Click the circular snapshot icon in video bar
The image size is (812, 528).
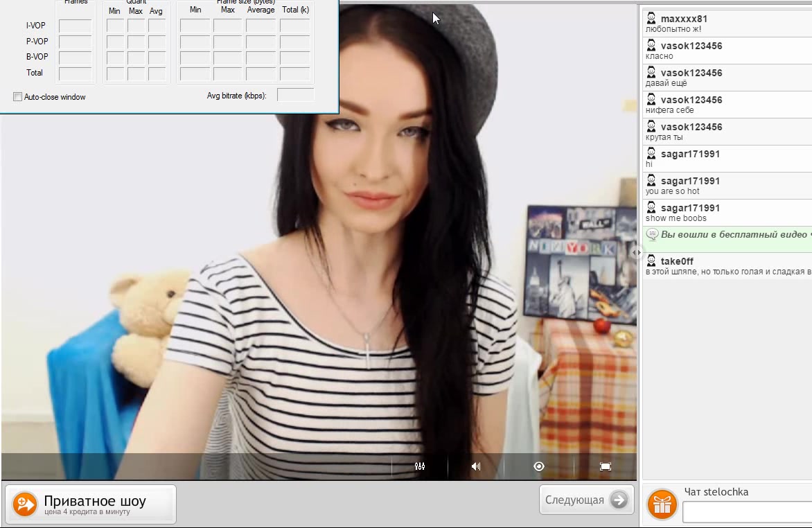pos(539,466)
